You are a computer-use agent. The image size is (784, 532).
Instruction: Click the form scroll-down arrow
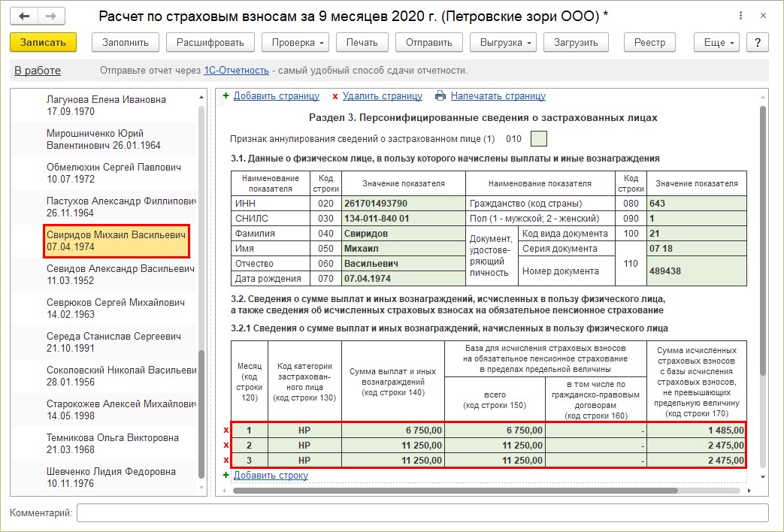point(763,477)
